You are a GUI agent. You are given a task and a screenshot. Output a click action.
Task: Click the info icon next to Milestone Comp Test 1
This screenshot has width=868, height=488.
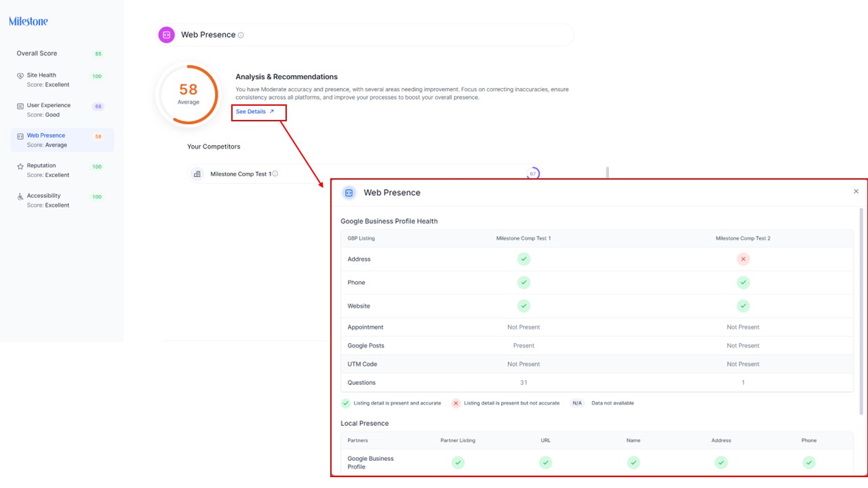275,174
